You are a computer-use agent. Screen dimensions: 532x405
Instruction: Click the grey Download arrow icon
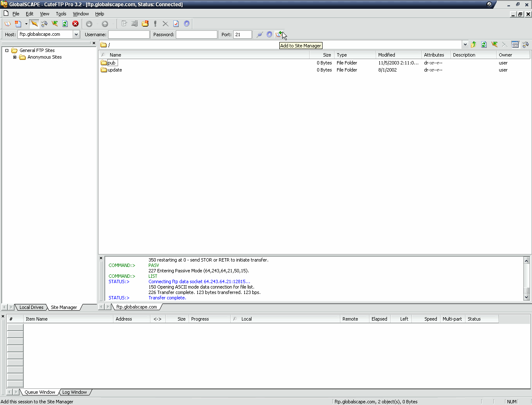pyautogui.click(x=89, y=24)
